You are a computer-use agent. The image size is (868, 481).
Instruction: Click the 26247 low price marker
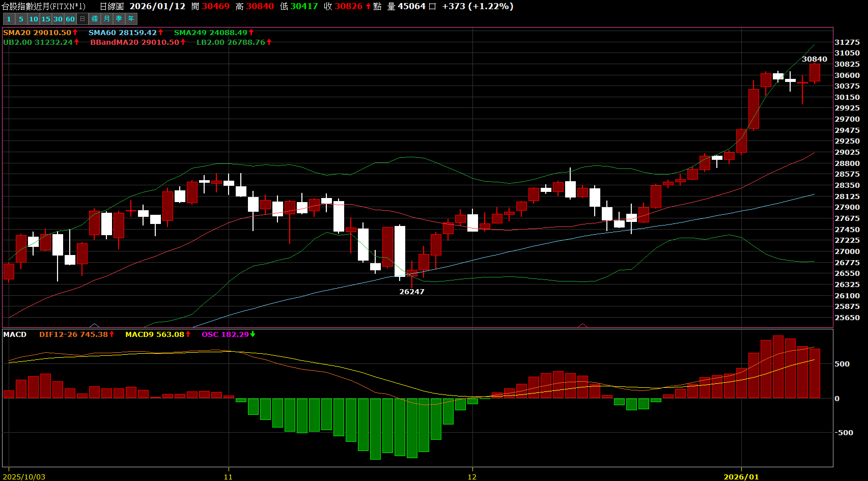click(x=411, y=292)
